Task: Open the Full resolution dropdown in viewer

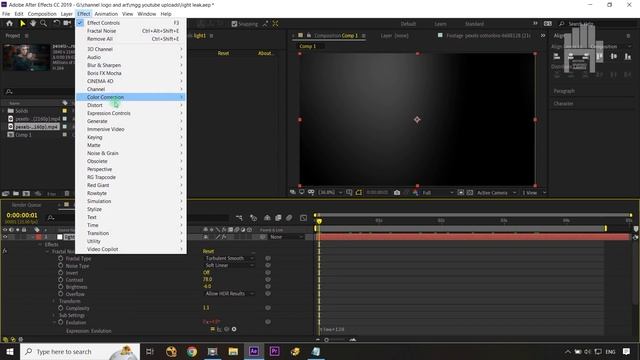Action: click(x=438, y=193)
